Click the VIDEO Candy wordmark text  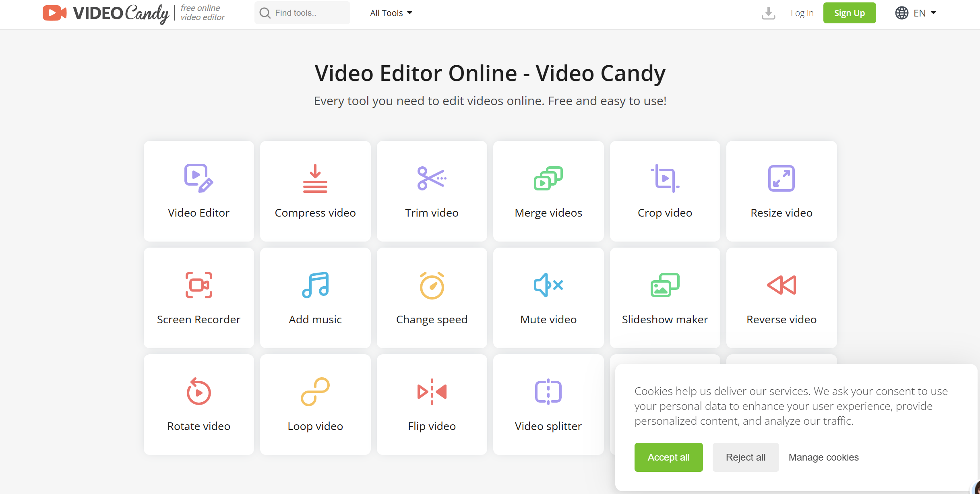(x=120, y=14)
